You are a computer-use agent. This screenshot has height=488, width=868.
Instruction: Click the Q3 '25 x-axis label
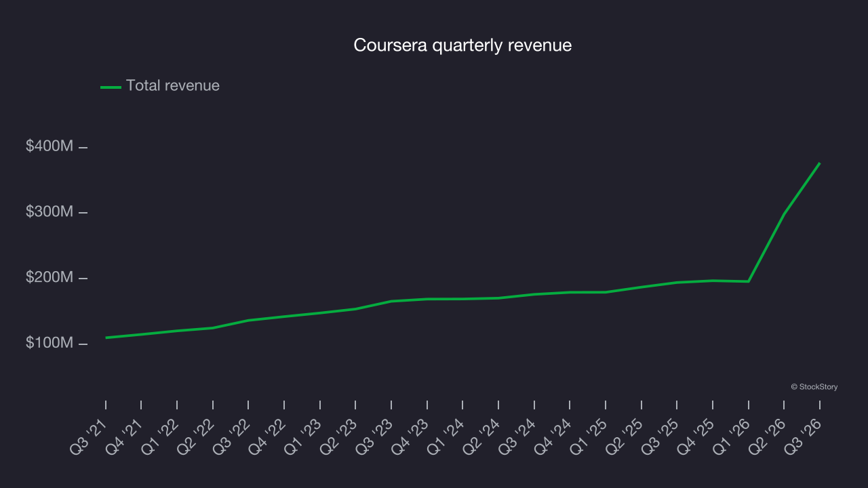(660, 436)
